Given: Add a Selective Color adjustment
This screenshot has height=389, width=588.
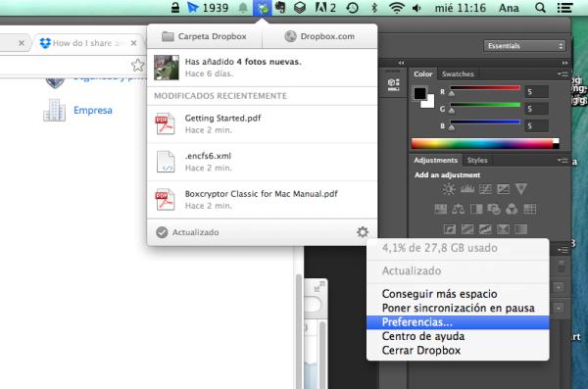Looking at the screenshot, I should (x=503, y=229).
